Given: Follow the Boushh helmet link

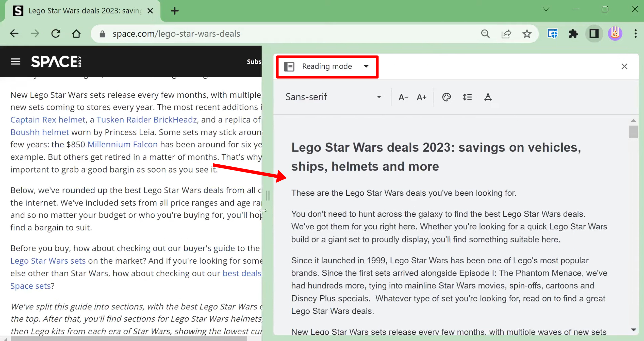Looking at the screenshot, I should tap(40, 132).
